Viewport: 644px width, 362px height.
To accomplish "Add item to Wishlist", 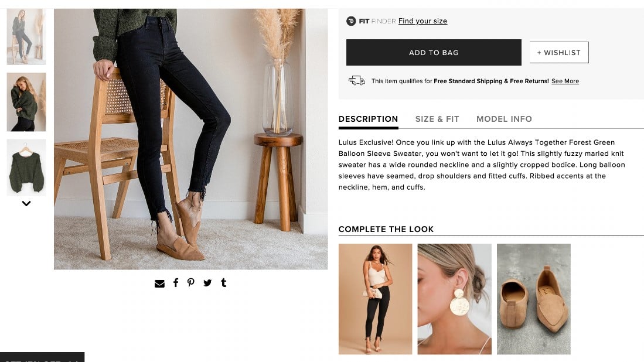I will click(559, 53).
